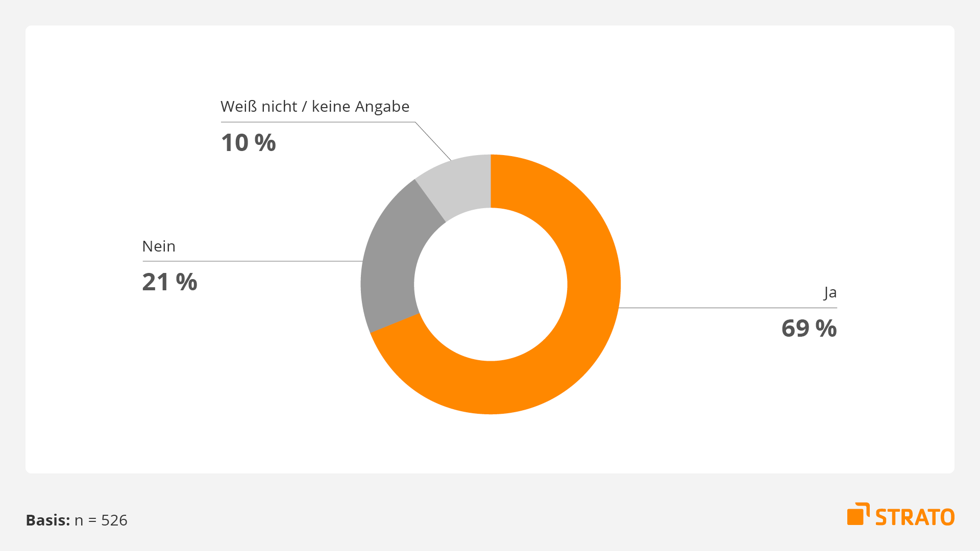Click the percent sign beside 10
Screen dimensions: 980x551
click(265, 143)
